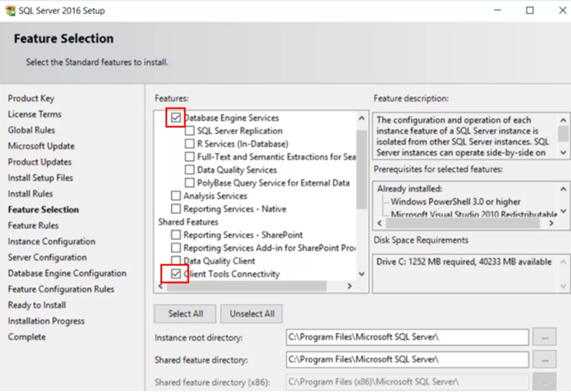
Task: Click prerequisites panel scroll down arrow
Action: [563, 211]
